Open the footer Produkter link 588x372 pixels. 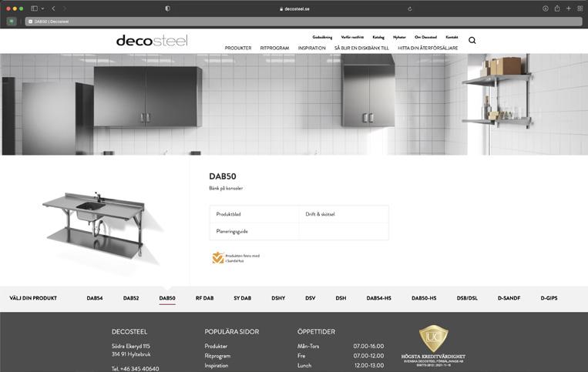point(216,346)
